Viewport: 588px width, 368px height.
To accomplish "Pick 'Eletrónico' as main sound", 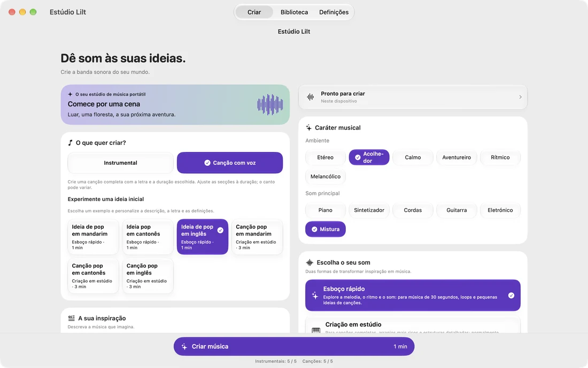I will pos(500,210).
